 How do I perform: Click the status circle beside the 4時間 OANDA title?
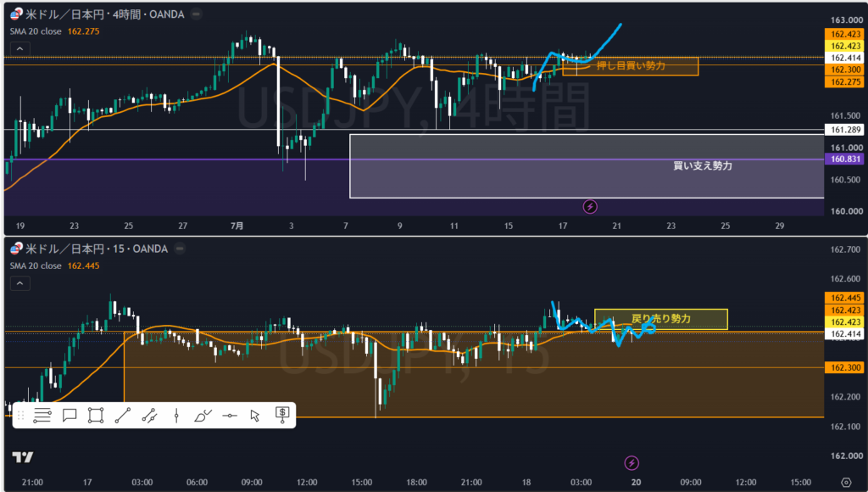[196, 14]
